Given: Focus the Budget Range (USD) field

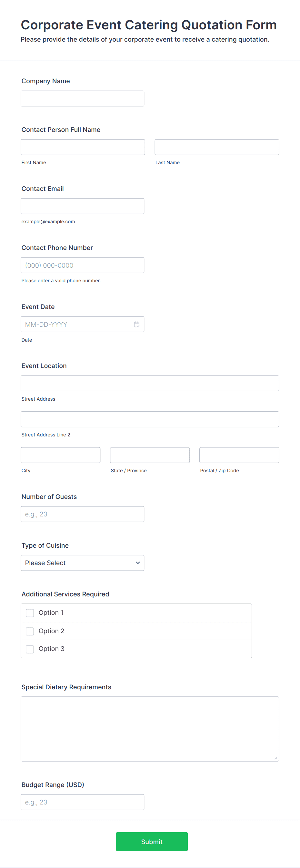Looking at the screenshot, I should [x=82, y=802].
